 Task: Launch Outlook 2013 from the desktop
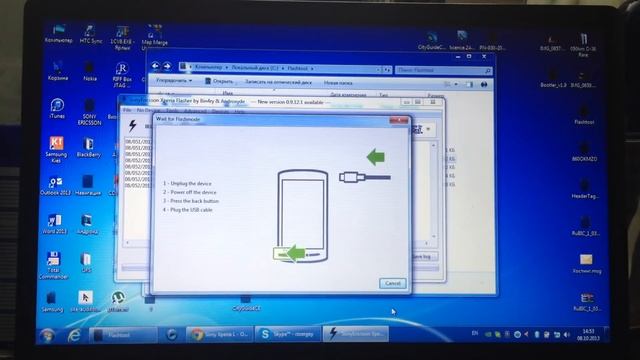56,186
